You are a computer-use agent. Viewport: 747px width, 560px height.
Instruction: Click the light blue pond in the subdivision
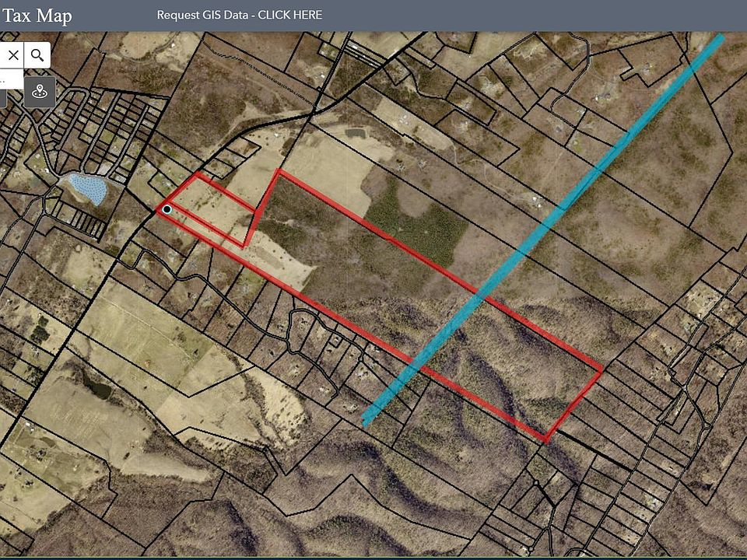pos(87,188)
